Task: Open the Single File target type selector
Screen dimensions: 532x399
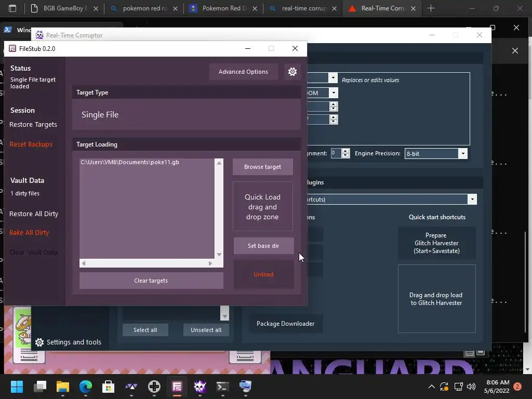Action: point(187,114)
